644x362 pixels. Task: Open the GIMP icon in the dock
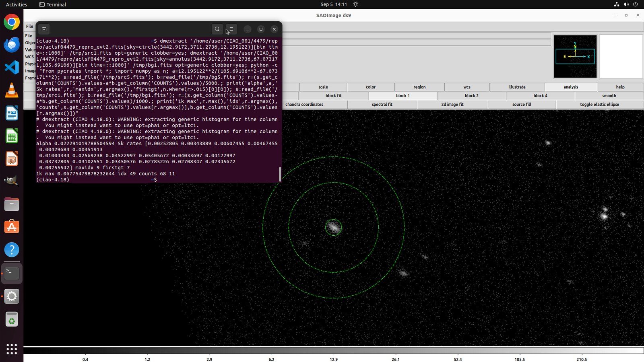point(12,181)
